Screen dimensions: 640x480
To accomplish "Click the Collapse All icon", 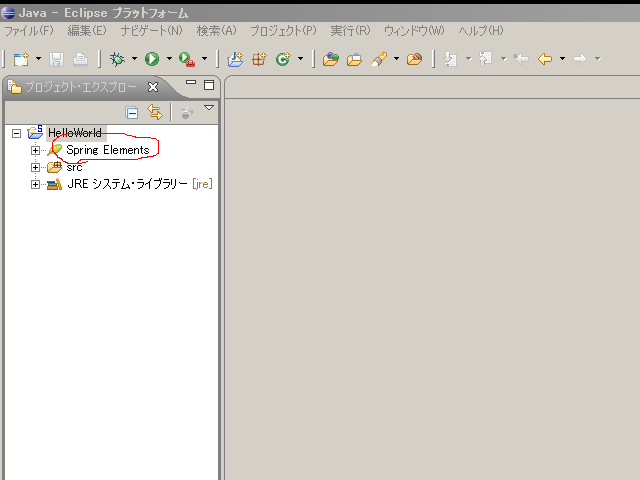I will (x=131, y=113).
